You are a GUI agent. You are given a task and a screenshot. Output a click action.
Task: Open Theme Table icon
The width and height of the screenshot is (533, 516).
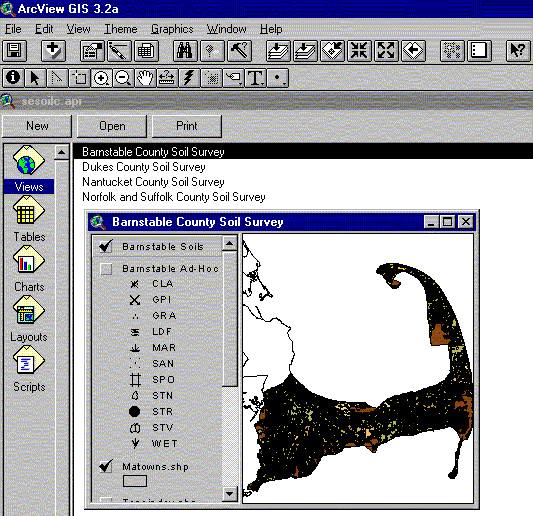click(146, 51)
